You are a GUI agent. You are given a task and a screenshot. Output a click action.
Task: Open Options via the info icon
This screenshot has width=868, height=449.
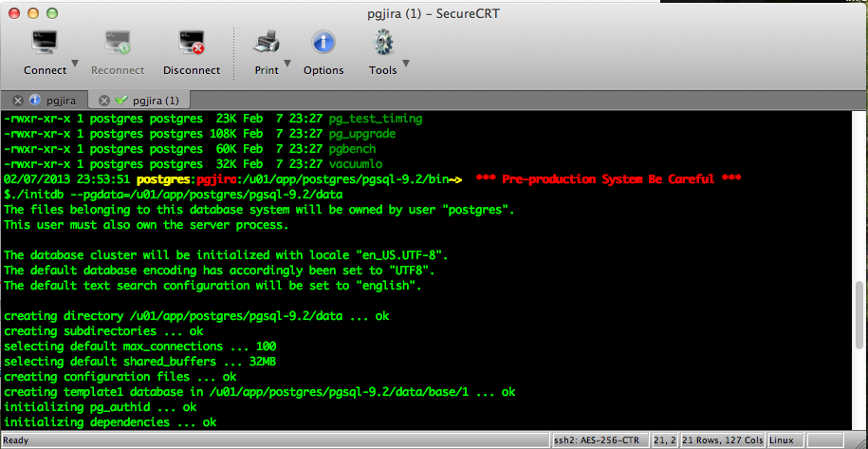pos(323,43)
